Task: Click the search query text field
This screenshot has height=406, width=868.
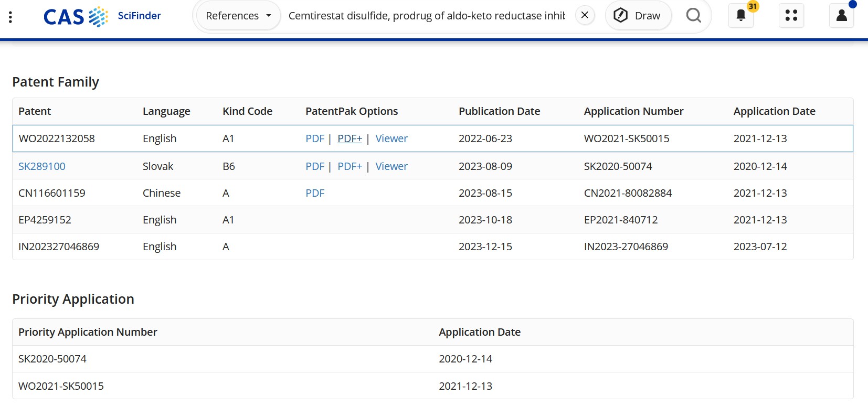Action: click(x=426, y=16)
